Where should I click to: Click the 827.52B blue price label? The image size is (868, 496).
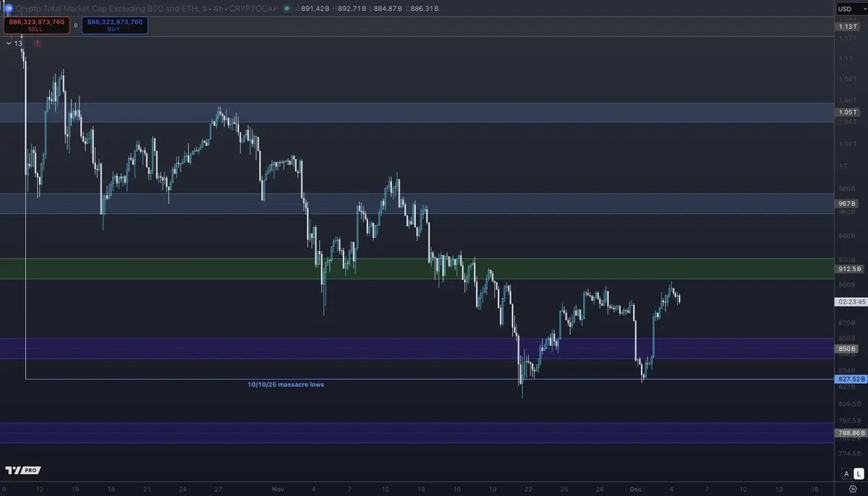click(x=851, y=379)
